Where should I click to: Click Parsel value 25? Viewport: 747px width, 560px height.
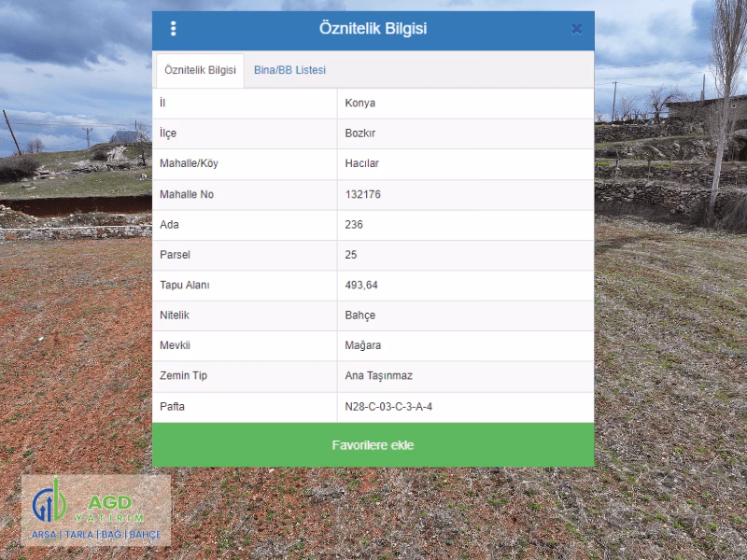(x=351, y=255)
